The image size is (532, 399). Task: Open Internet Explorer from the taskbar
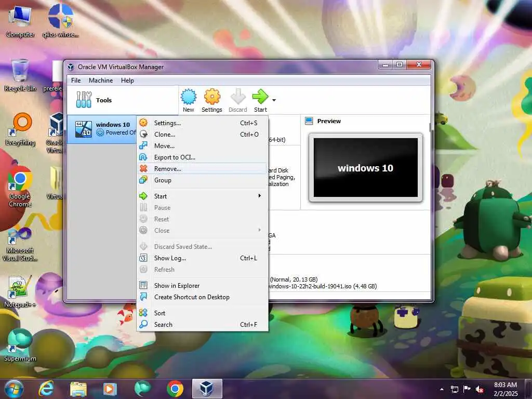[46, 389]
